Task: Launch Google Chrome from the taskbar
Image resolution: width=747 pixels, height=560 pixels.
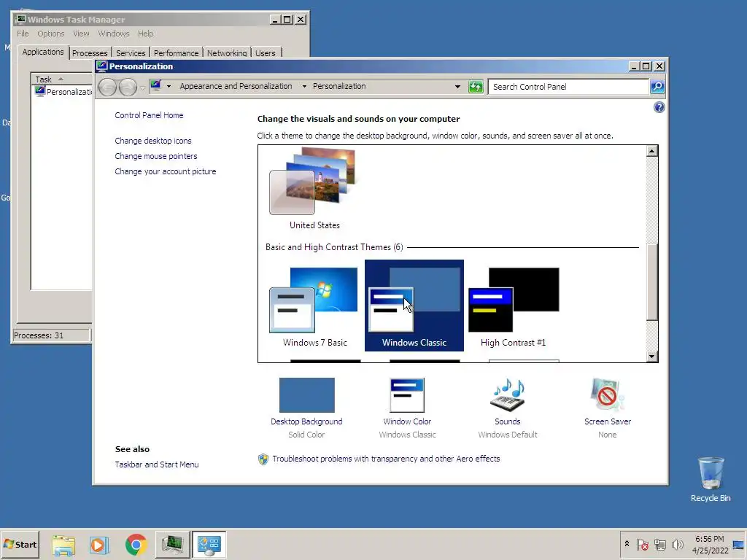Action: point(136,544)
